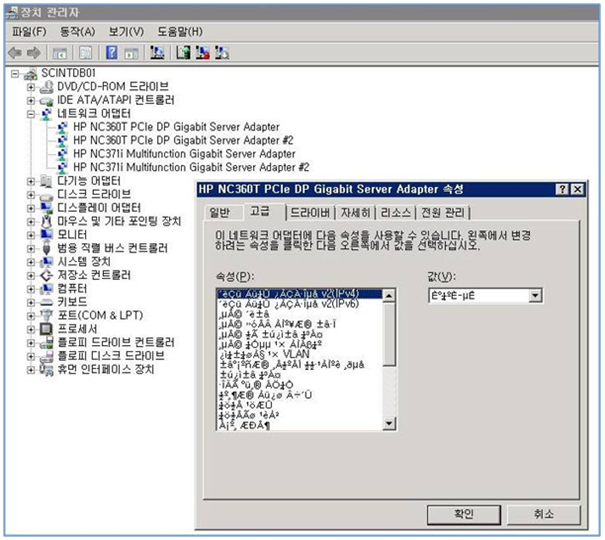Collapse the 네트워크 어댑터 node

[31, 114]
